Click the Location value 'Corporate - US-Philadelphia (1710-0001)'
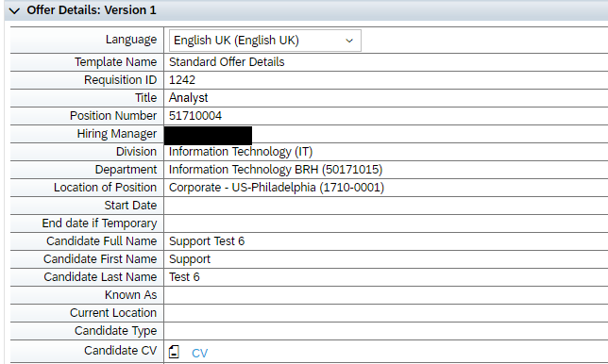Image resolution: width=608 pixels, height=364 pixels. click(x=276, y=188)
